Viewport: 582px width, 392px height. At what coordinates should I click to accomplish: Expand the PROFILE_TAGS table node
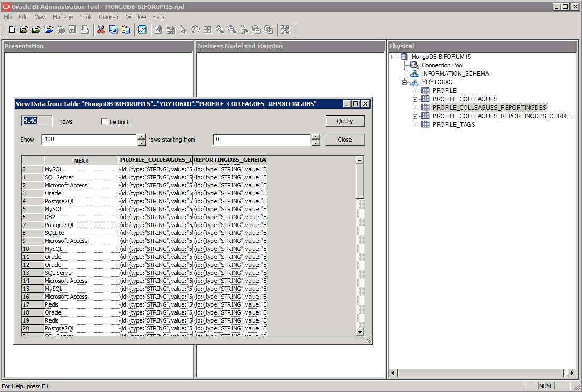415,125
